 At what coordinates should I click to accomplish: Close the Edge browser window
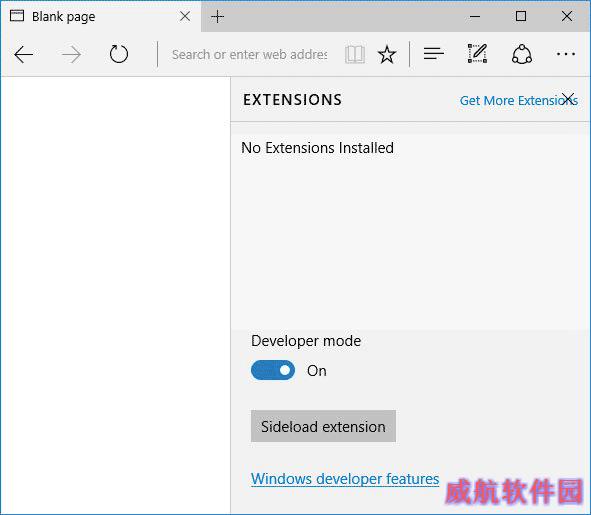(567, 16)
